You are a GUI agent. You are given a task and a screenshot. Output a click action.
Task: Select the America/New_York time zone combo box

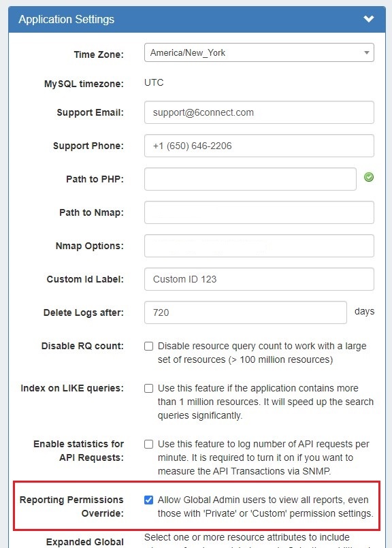click(x=259, y=52)
